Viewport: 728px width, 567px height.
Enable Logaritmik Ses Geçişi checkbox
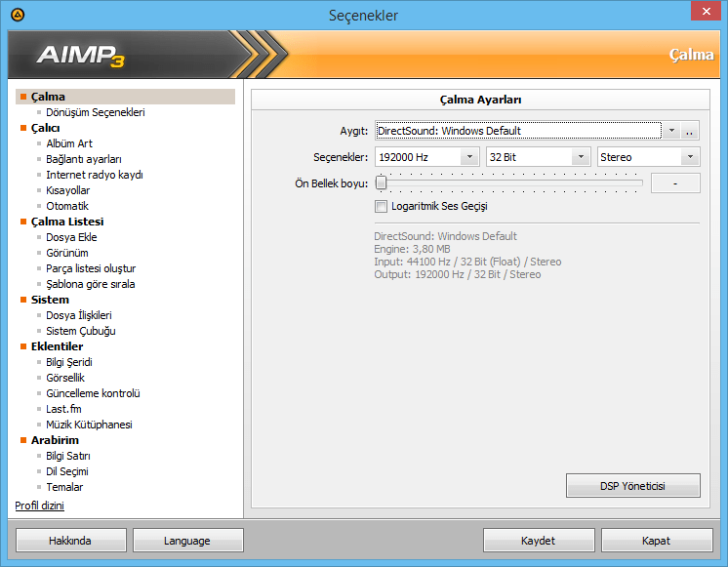point(381,206)
